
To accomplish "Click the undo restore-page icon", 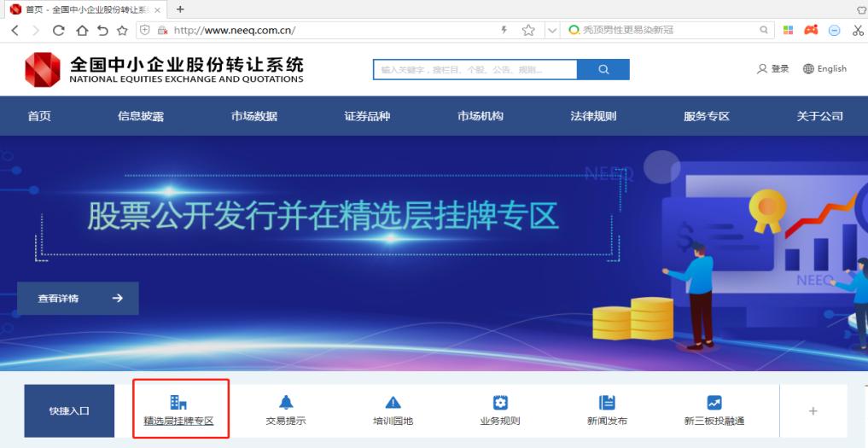I will coord(102,31).
